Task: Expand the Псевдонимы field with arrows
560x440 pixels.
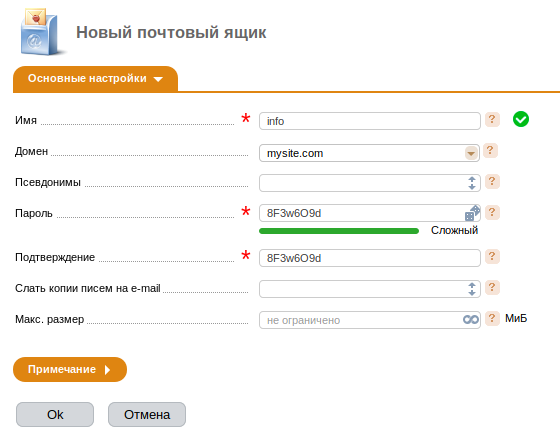Action: [x=472, y=183]
